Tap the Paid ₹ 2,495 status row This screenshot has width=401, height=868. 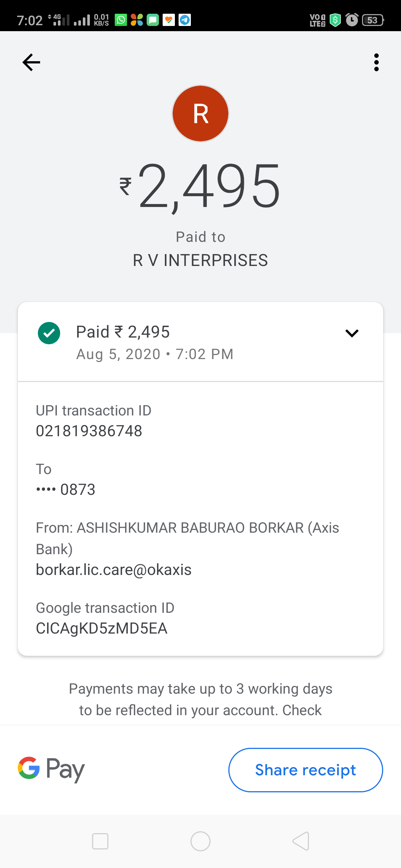pos(123,332)
